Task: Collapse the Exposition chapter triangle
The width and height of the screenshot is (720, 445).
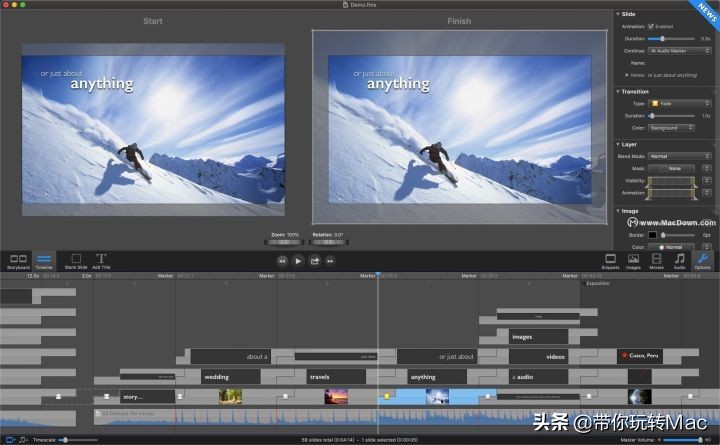Action: tap(584, 283)
